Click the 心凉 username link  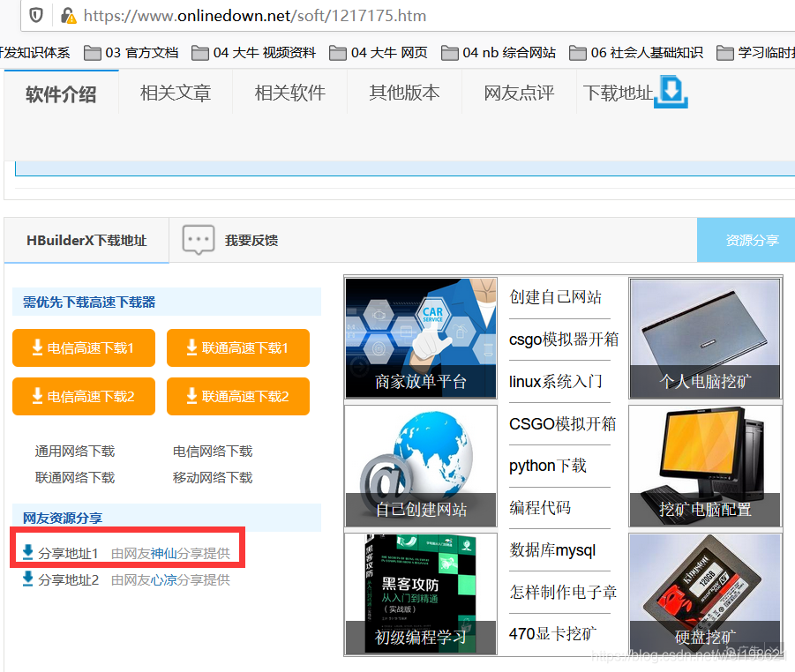(164, 579)
